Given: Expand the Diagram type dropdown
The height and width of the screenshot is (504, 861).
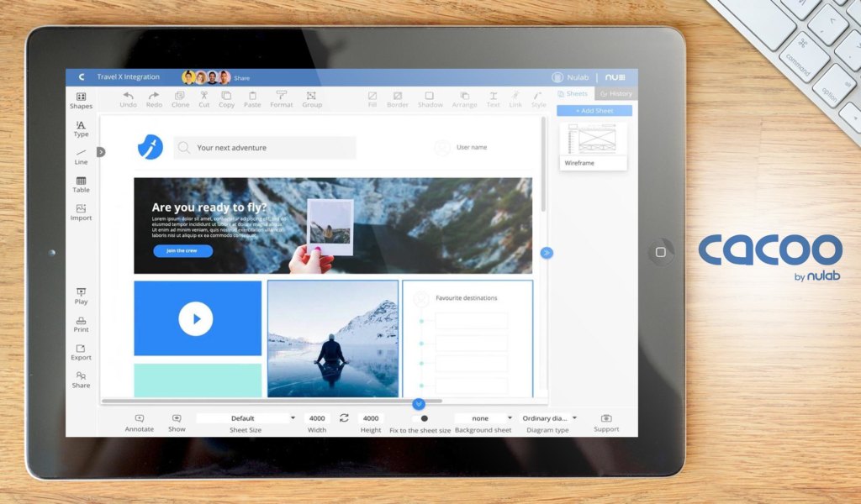Looking at the screenshot, I should (548, 418).
